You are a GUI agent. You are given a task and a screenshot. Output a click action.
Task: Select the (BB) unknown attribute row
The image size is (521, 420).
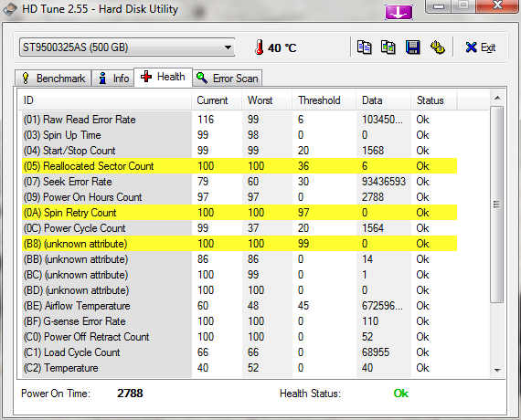point(239,259)
